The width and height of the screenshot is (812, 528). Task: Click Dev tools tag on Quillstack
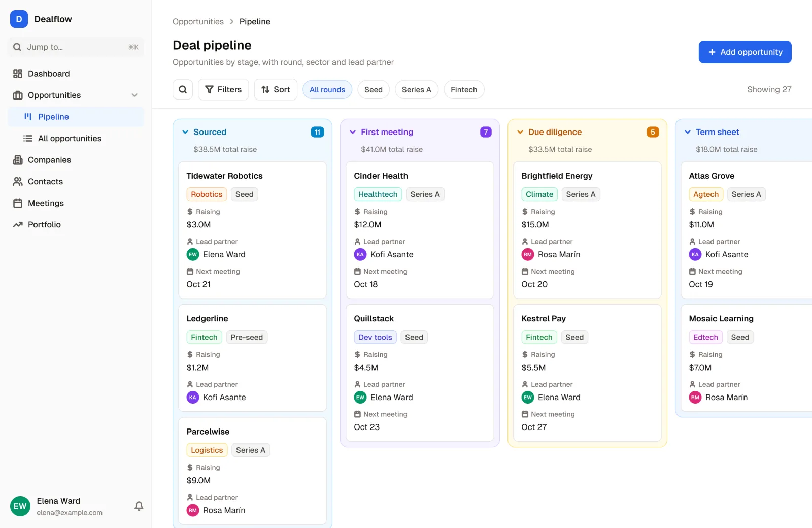(375, 337)
